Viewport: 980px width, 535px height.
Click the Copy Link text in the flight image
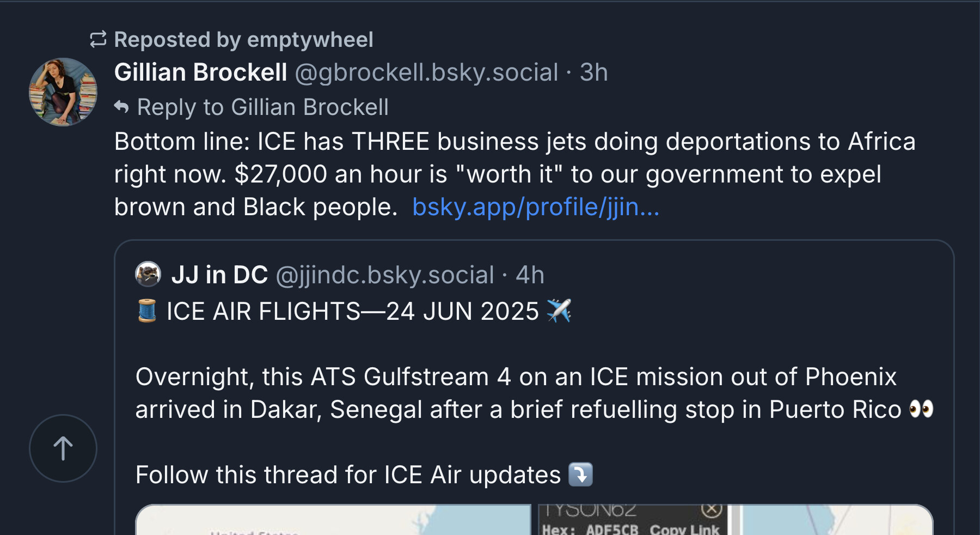pyautogui.click(x=684, y=530)
